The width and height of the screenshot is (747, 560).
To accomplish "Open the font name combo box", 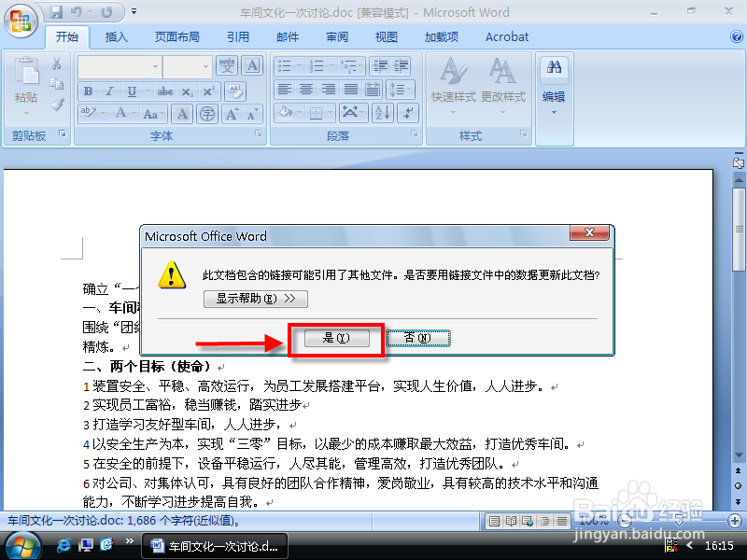I will click(120, 66).
